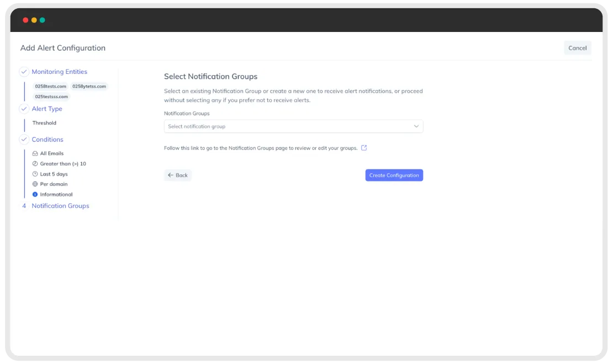The image size is (613, 364).
Task: Click the gauge icon beside Greater than 10
Action: coord(35,164)
